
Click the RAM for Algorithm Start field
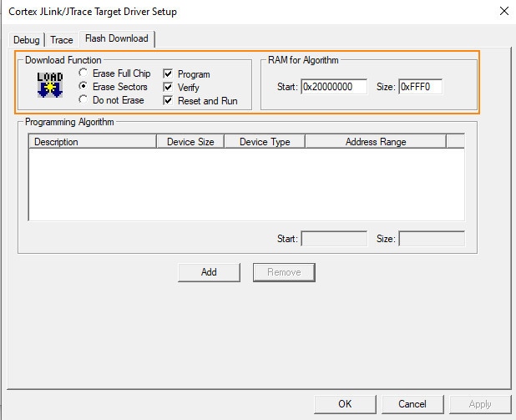coord(334,87)
